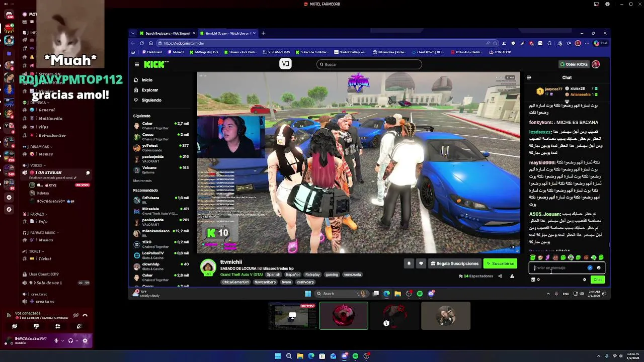This screenshot has width=644, height=362.
Task: Open the emoji picker in chat input
Action: tap(599, 268)
